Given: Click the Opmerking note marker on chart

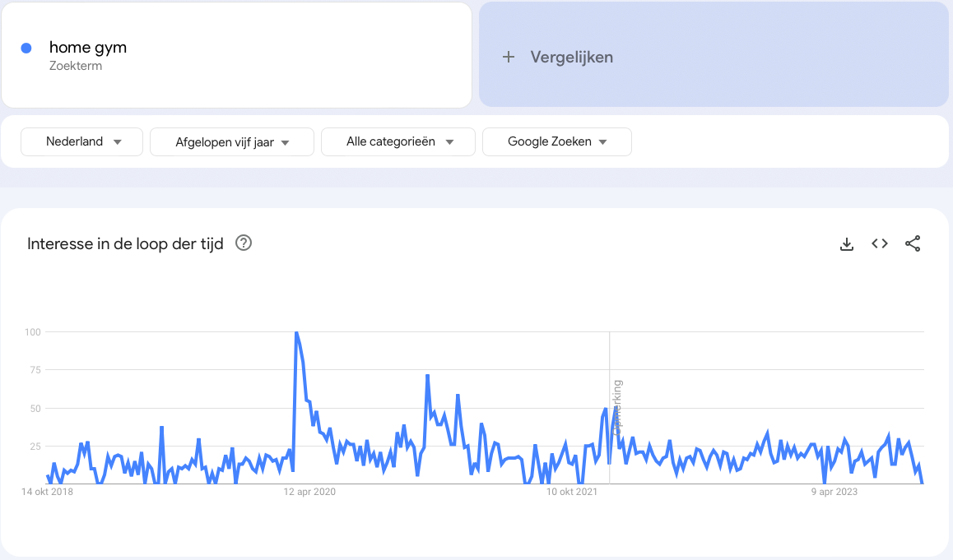Looking at the screenshot, I should tap(617, 407).
